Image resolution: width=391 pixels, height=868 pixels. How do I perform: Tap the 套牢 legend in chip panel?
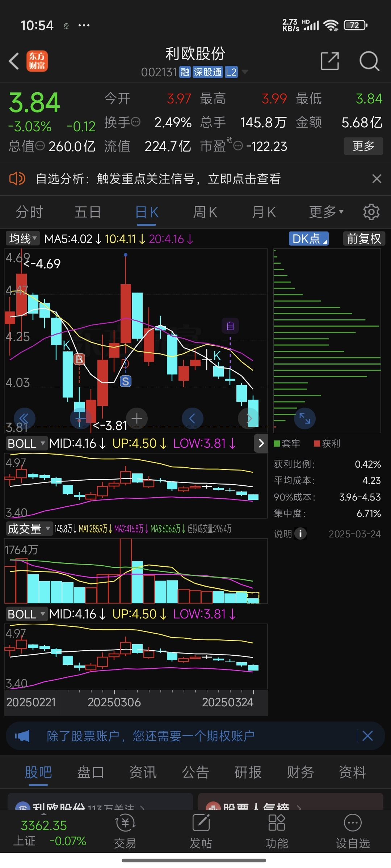click(287, 443)
